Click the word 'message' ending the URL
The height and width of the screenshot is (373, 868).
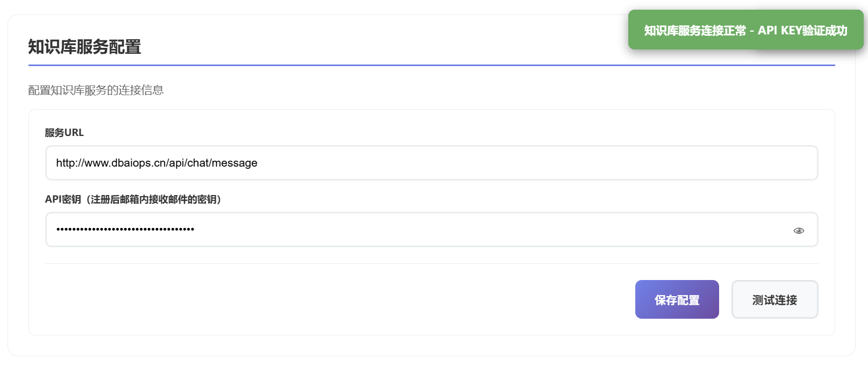point(235,163)
